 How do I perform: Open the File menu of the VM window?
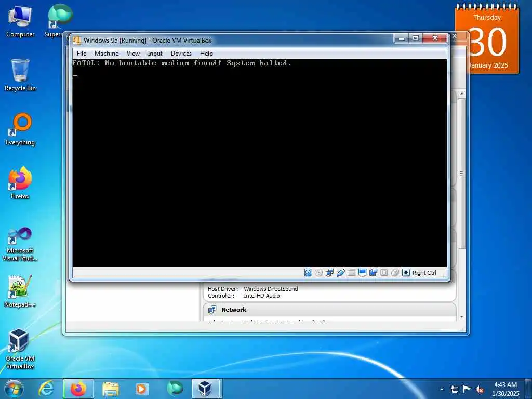(82, 54)
